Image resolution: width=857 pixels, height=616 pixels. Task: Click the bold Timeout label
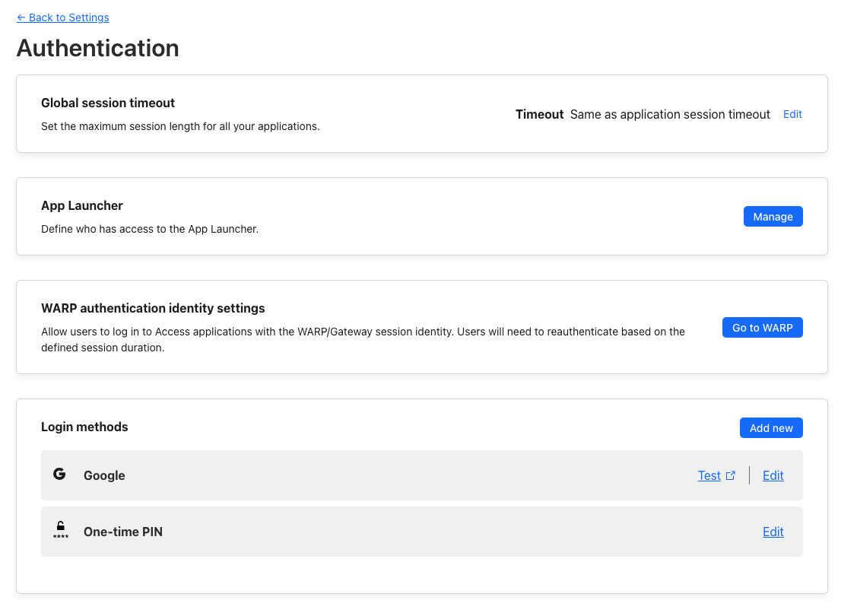point(539,114)
